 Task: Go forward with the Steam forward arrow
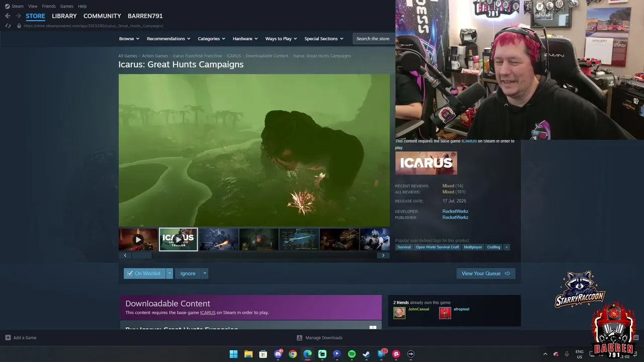pyautogui.click(x=18, y=16)
